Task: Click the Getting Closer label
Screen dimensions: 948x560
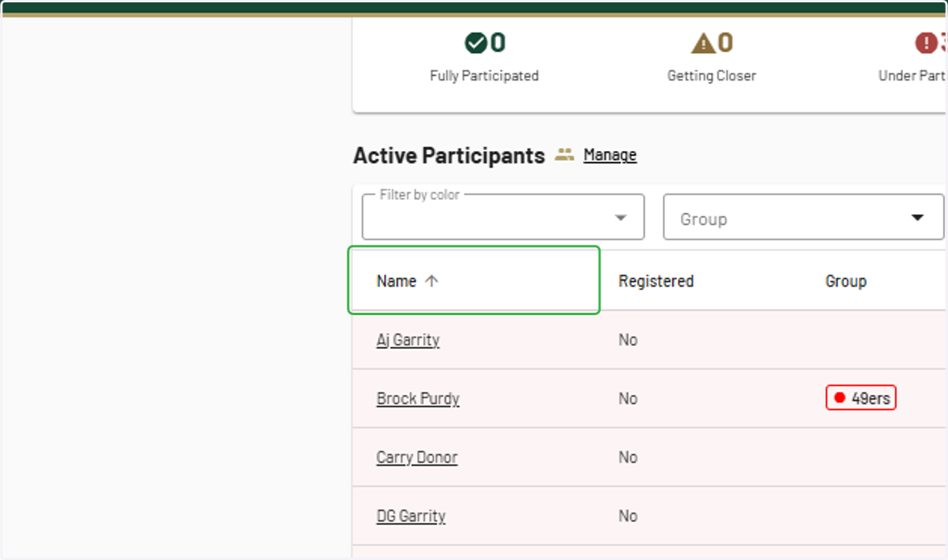Action: pyautogui.click(x=712, y=76)
